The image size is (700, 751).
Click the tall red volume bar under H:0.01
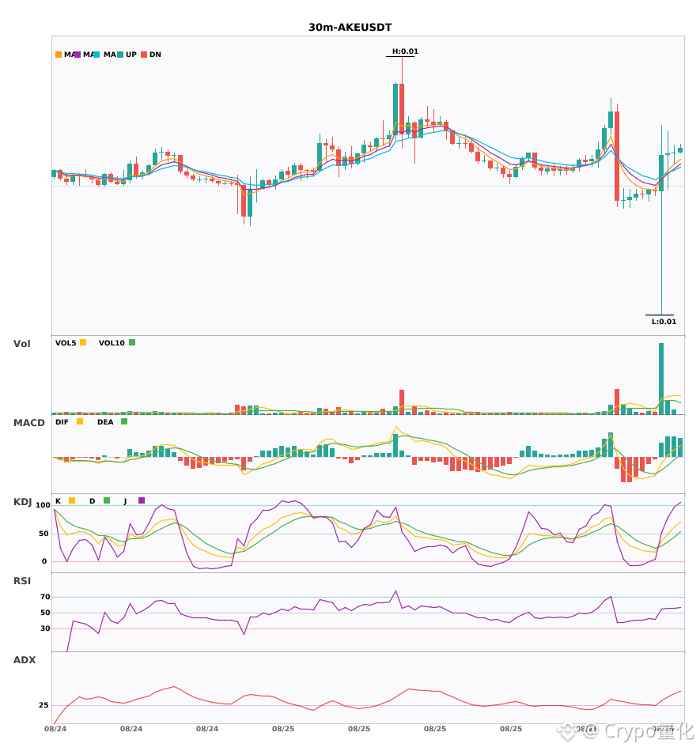[x=402, y=402]
